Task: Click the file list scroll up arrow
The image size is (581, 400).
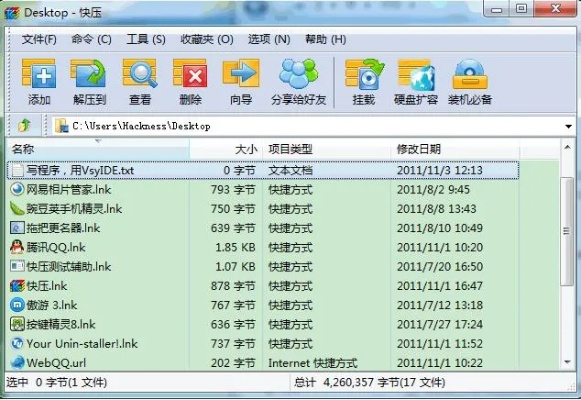Action: coord(567,147)
